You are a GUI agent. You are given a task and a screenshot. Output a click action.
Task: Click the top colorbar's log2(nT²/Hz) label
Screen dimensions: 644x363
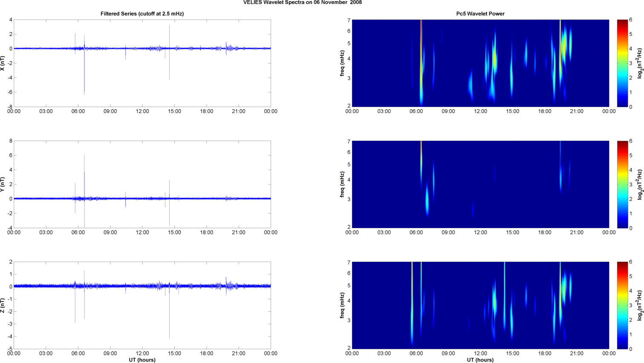click(639, 63)
